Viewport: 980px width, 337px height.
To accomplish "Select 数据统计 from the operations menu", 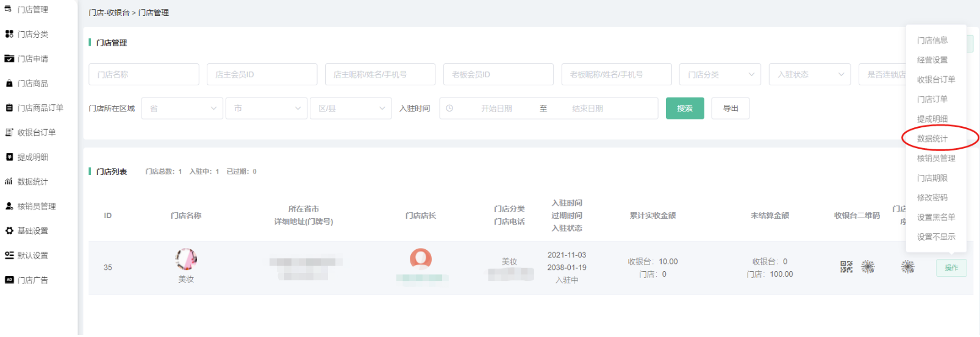I will click(932, 138).
